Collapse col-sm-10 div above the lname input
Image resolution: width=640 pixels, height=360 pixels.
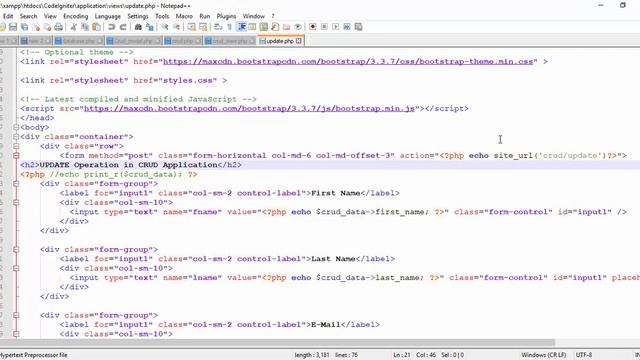(16, 268)
